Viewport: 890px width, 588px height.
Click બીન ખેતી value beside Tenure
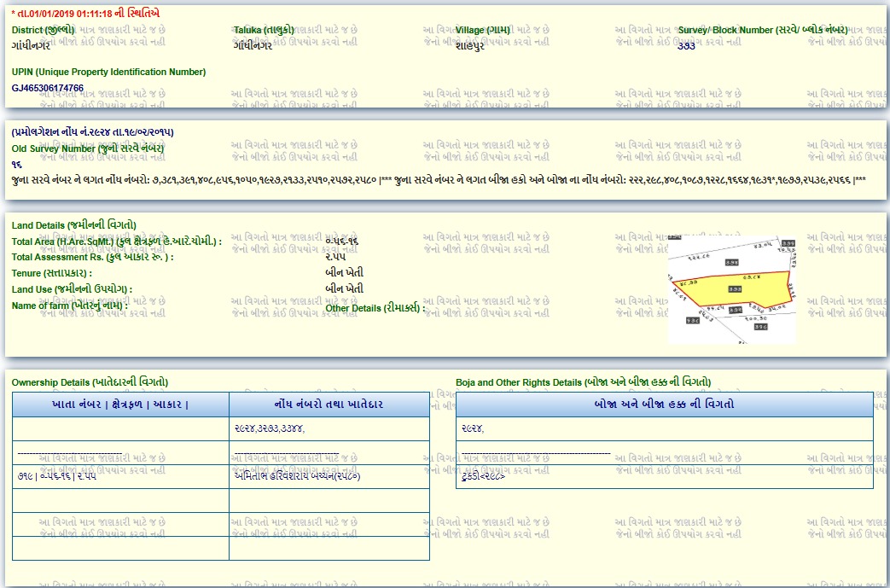tap(345, 273)
